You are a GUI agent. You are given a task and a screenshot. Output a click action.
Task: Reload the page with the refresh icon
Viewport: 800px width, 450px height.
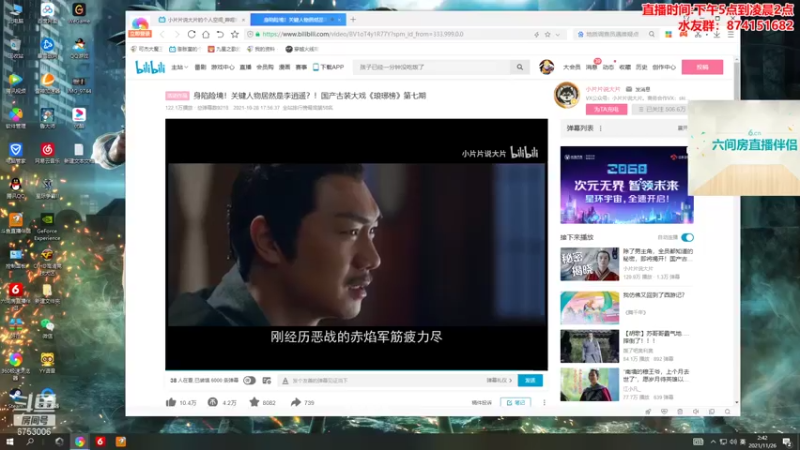pyautogui.click(x=191, y=34)
